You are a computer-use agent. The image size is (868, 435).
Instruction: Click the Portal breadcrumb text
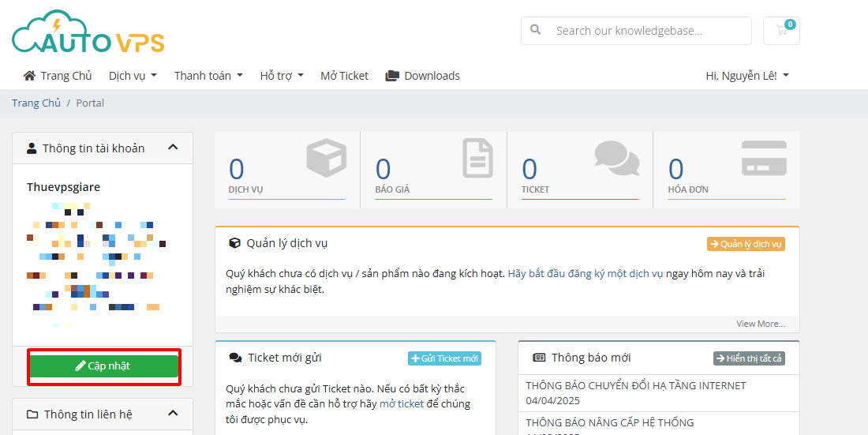[x=90, y=103]
